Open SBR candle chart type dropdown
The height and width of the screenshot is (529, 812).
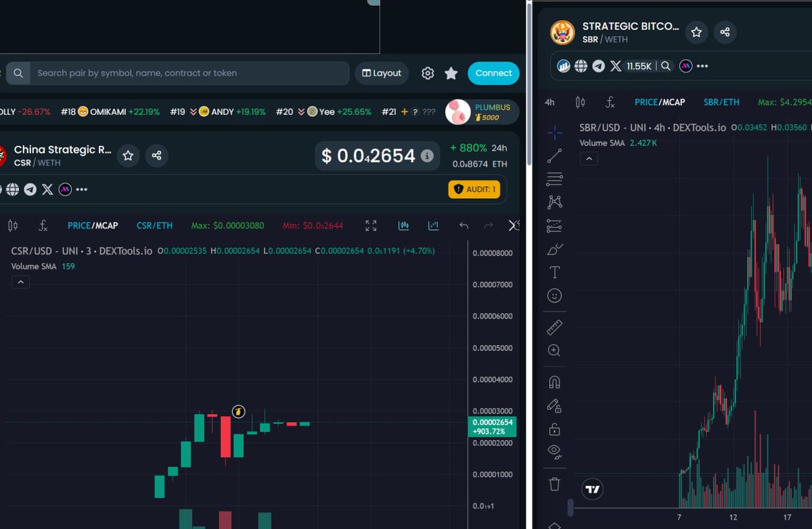point(580,102)
